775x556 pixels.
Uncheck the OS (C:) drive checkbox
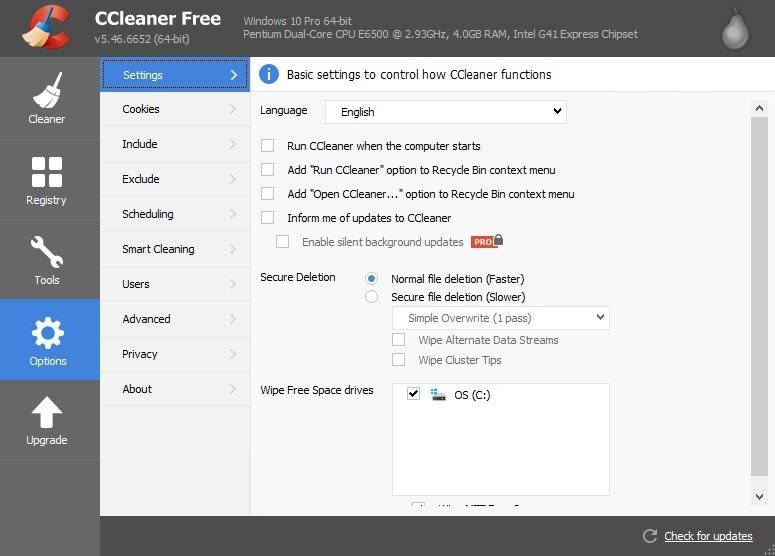pos(413,394)
